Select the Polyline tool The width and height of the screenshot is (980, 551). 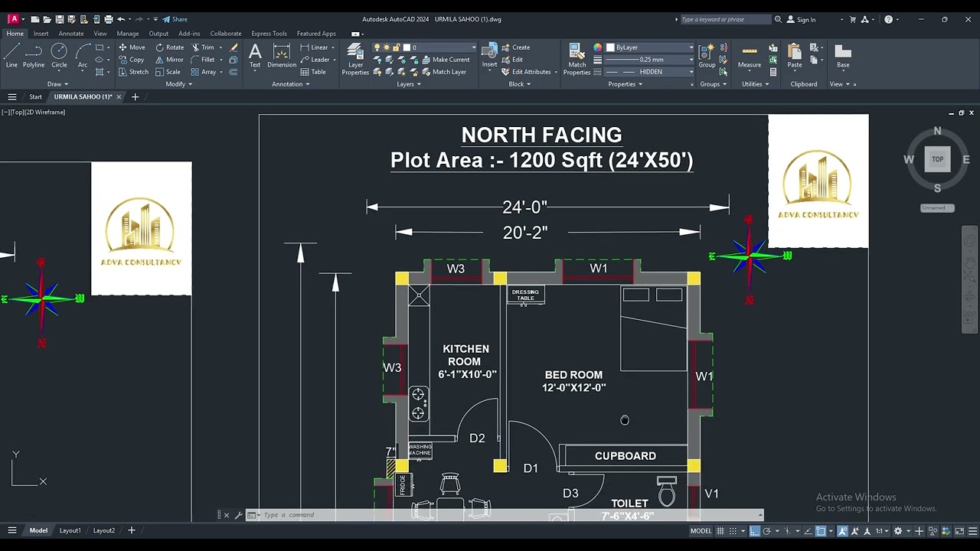coord(34,56)
